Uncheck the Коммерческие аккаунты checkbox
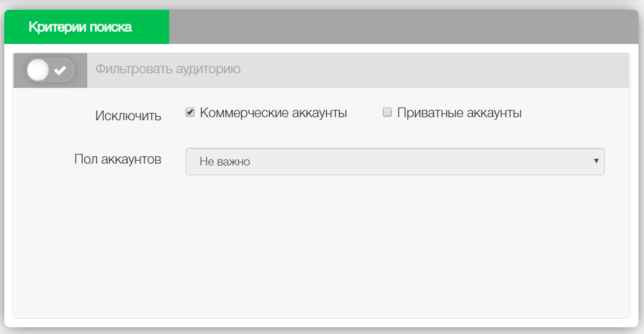644x334 pixels. tap(190, 112)
